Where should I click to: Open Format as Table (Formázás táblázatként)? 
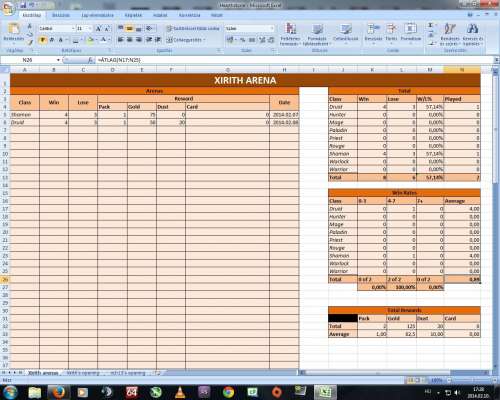317,34
